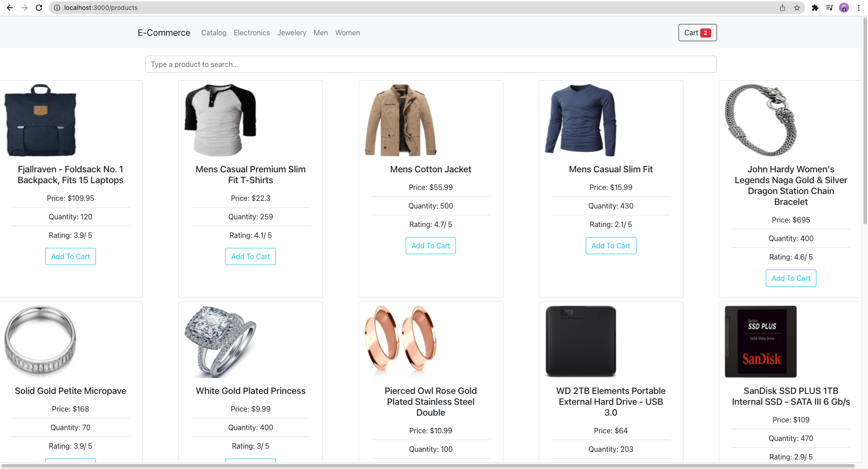Open the Women category

coord(347,33)
